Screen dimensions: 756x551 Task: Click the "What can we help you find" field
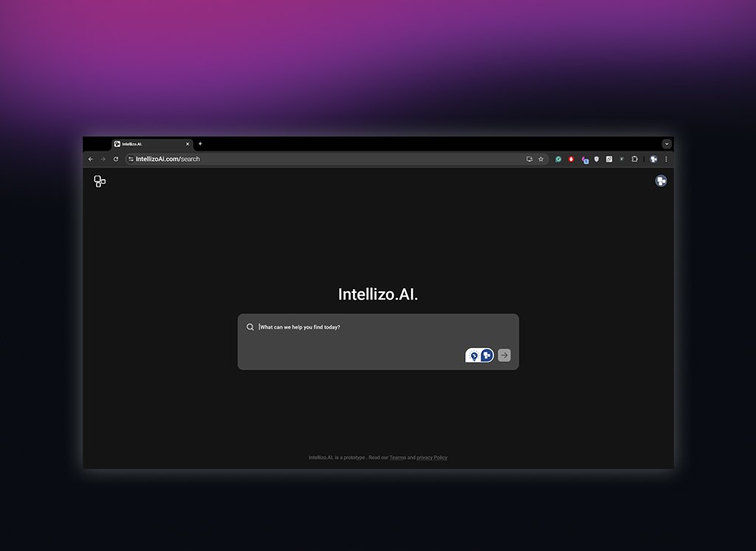tap(369, 328)
